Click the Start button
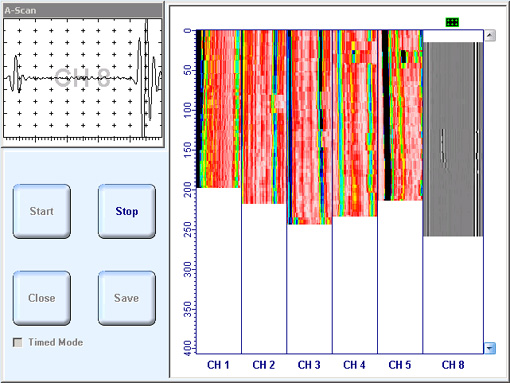The width and height of the screenshot is (510, 383). point(42,211)
